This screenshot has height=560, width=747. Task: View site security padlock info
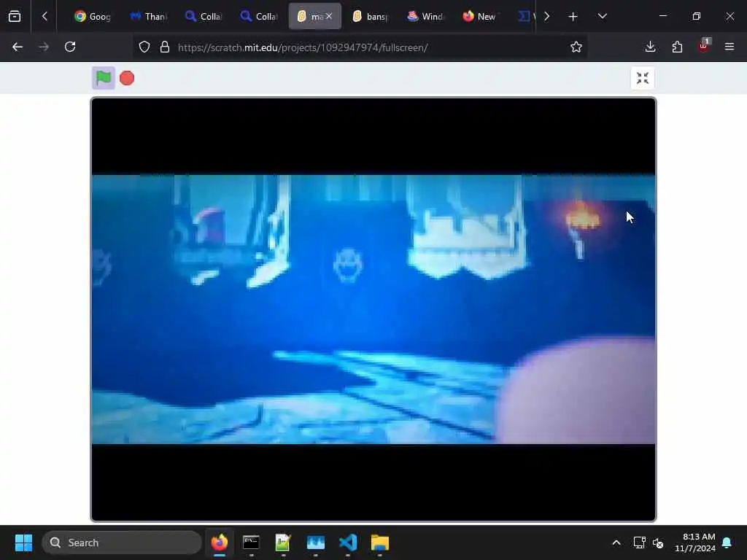tap(165, 47)
